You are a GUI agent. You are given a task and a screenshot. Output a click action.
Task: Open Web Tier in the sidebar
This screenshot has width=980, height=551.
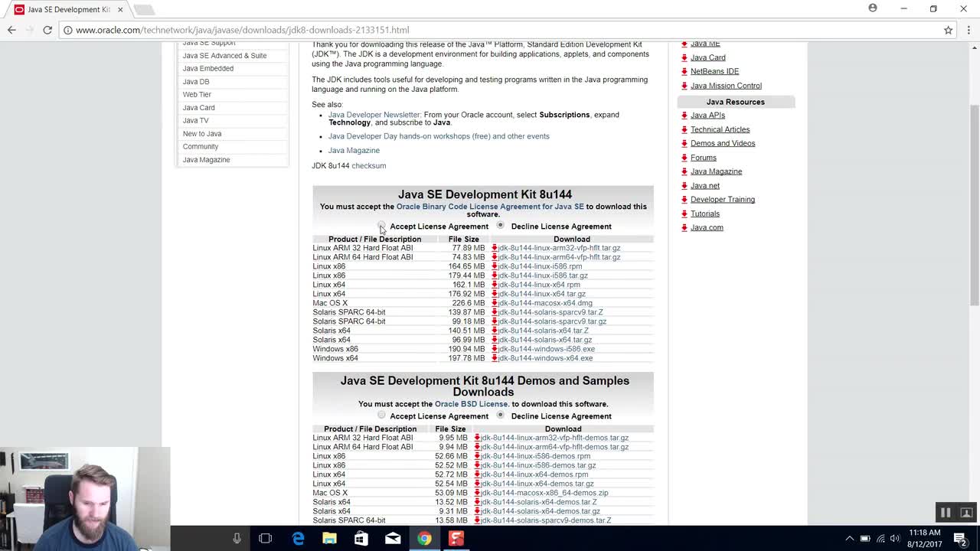(197, 95)
